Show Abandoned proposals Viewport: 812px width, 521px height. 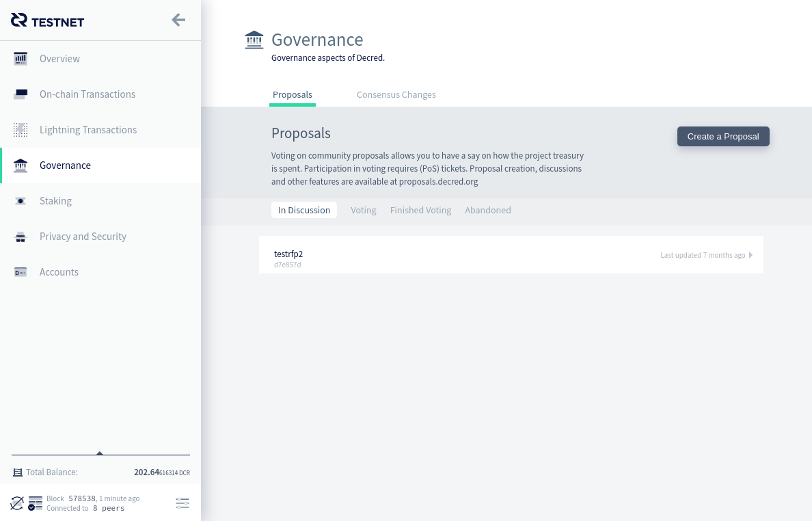tap(488, 210)
